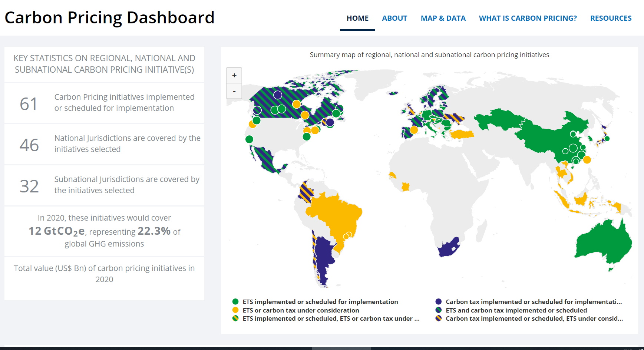Click green California marker on map
Screen dimensions: 644x350
tap(250, 139)
